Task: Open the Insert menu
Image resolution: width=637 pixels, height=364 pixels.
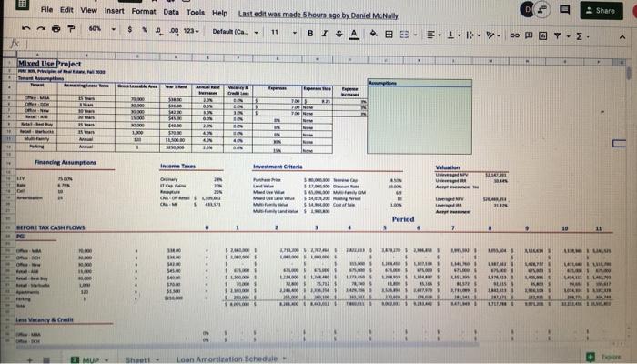Action: (114, 11)
